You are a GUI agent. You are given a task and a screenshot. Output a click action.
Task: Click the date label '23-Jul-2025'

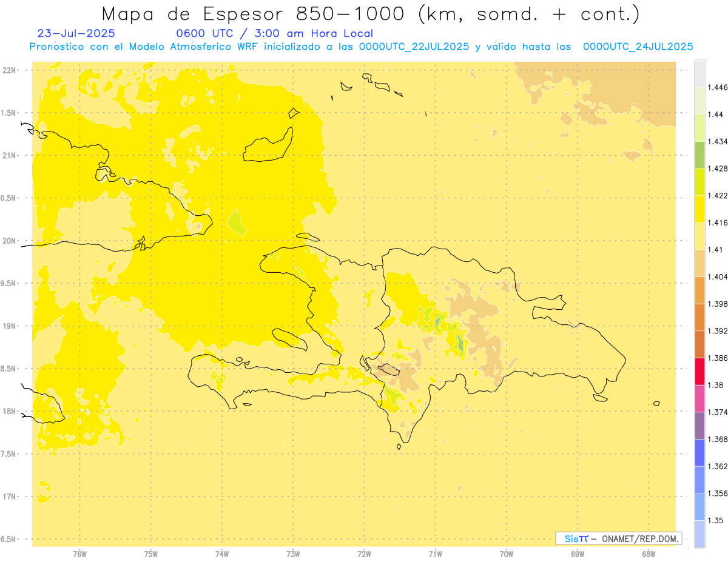(76, 33)
